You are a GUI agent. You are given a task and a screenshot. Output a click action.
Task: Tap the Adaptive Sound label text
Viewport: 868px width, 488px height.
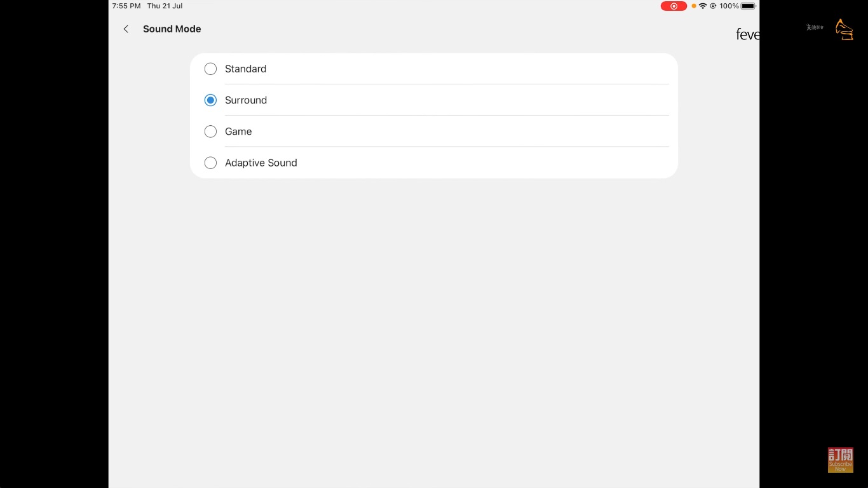[x=261, y=163]
